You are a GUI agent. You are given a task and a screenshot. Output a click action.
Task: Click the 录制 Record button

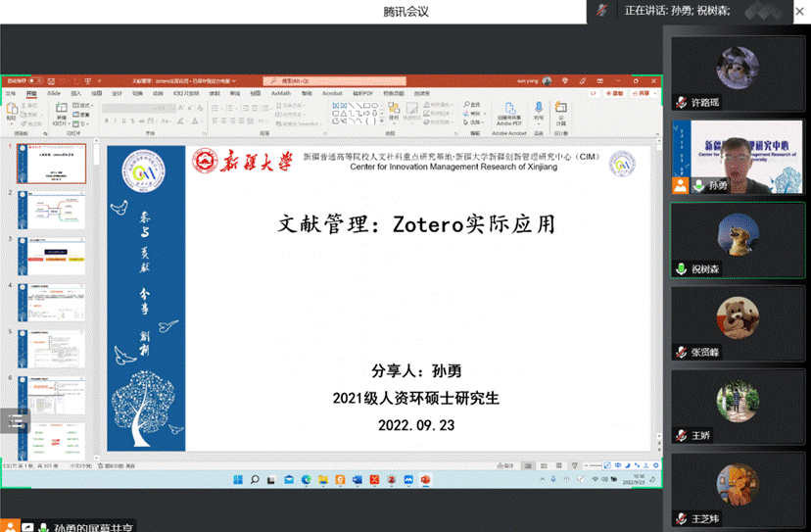pyautogui.click(x=615, y=94)
